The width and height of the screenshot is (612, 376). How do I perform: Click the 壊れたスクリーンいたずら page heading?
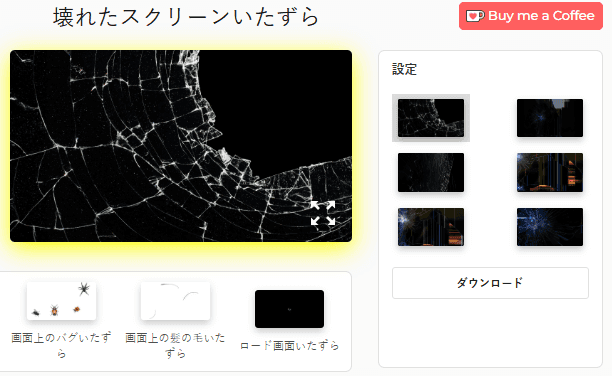tap(186, 18)
